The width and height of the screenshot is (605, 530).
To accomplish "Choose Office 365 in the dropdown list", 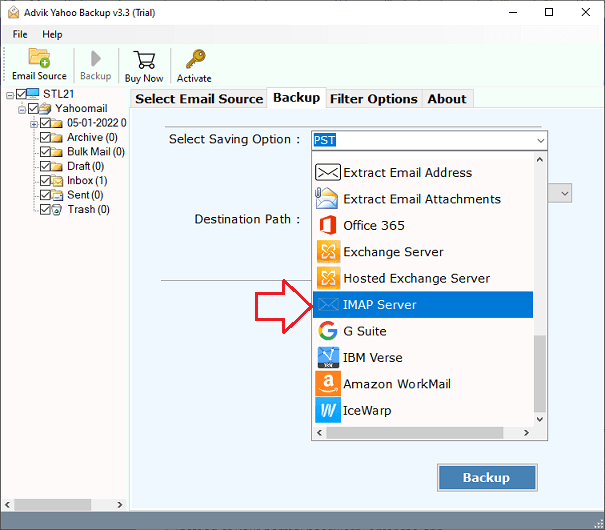I will (x=423, y=225).
